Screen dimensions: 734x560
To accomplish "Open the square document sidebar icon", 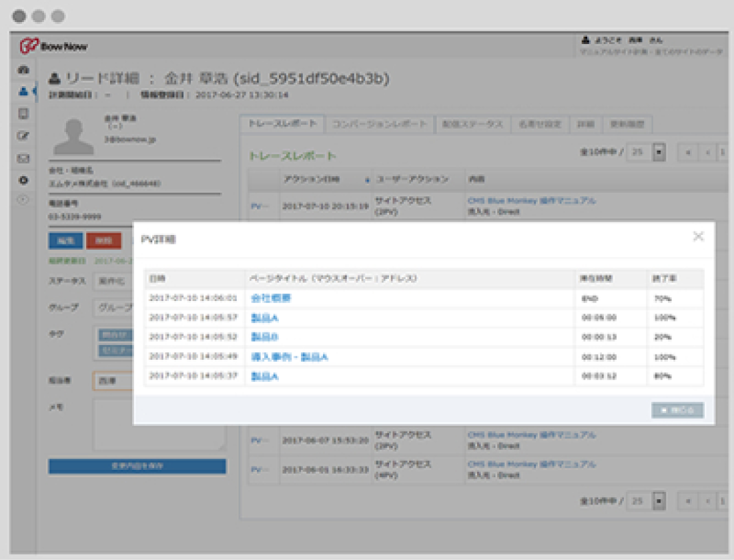I will tap(23, 113).
